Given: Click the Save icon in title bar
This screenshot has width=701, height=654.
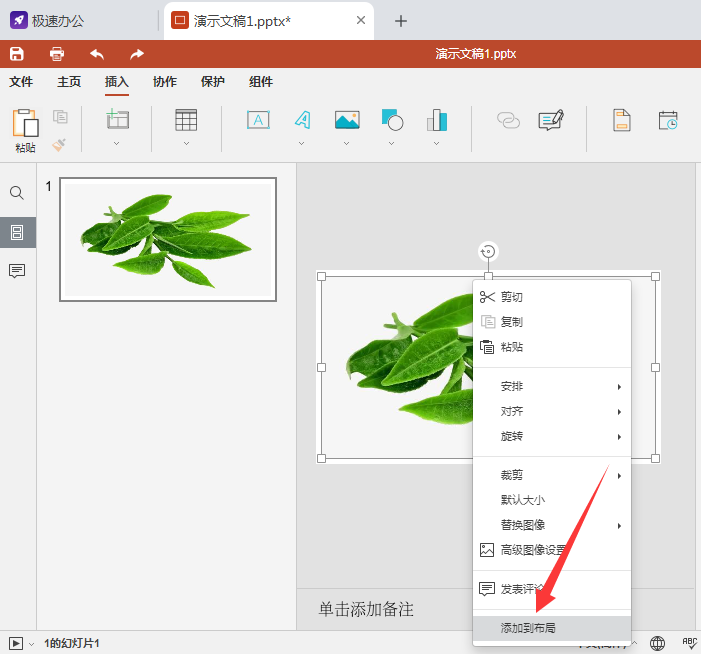Looking at the screenshot, I should (x=17, y=54).
